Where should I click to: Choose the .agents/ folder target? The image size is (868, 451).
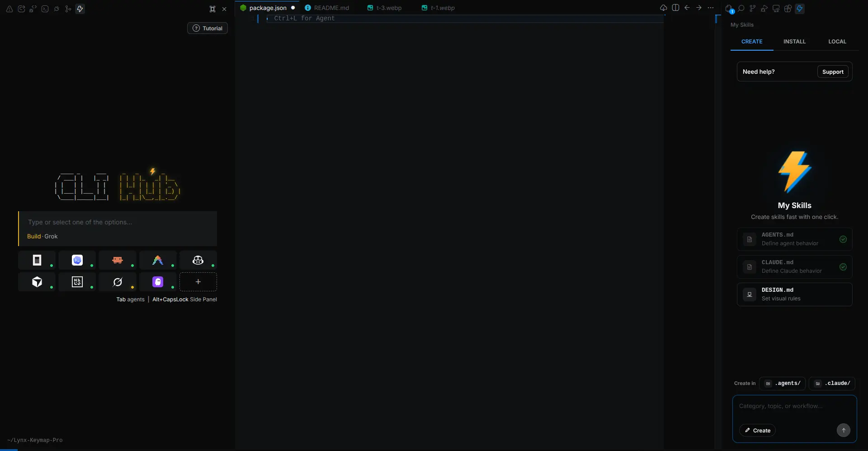783,383
